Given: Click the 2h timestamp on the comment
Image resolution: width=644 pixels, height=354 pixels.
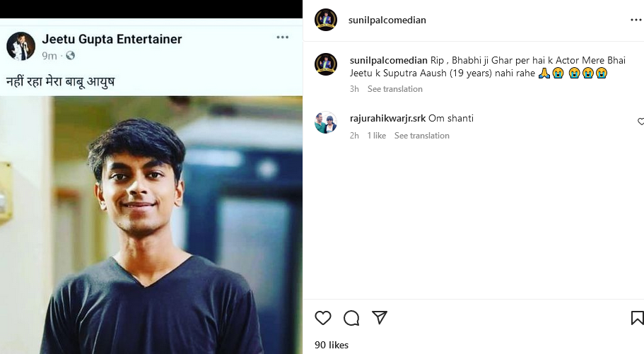Looking at the screenshot, I should click(354, 136).
